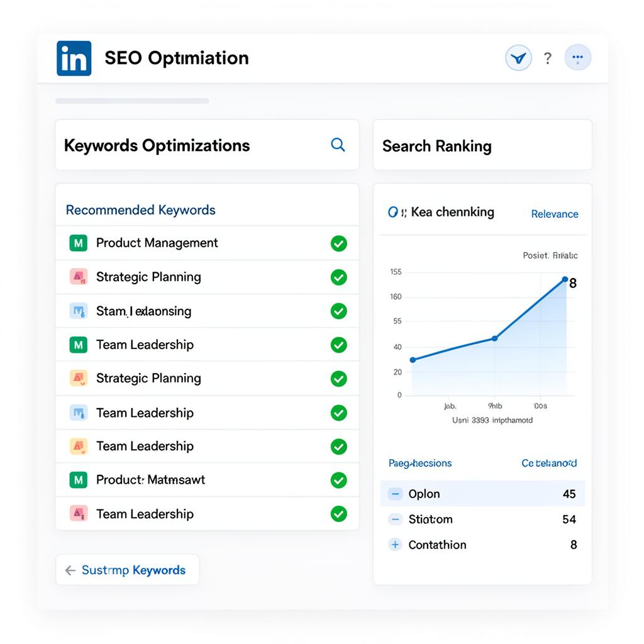Click the back arrow in Sustrmp Keywords

70,570
